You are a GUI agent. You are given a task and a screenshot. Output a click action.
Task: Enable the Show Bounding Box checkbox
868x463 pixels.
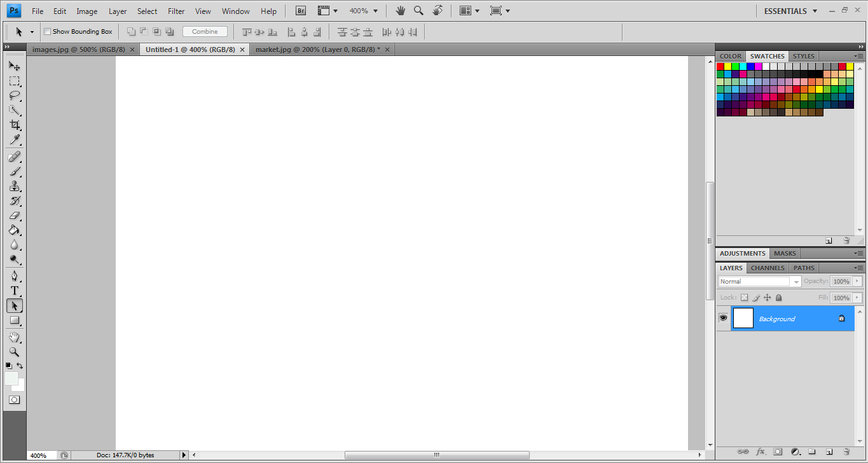[47, 31]
